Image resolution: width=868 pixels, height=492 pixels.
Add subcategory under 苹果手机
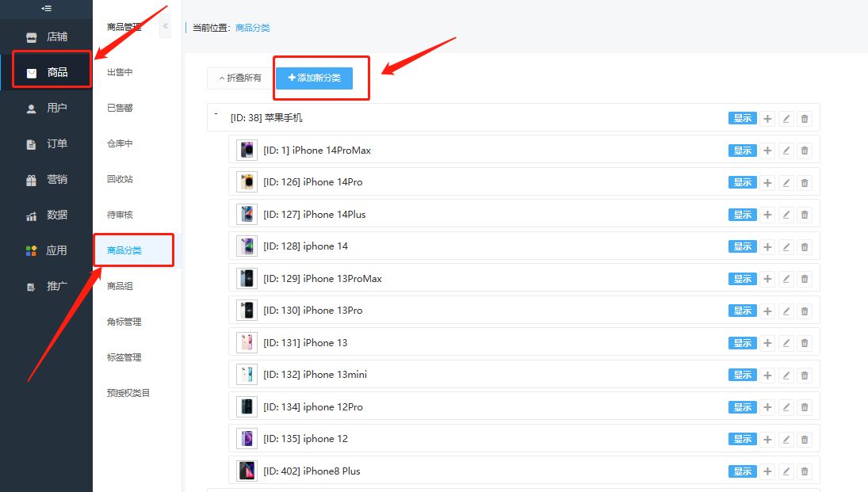click(x=767, y=118)
